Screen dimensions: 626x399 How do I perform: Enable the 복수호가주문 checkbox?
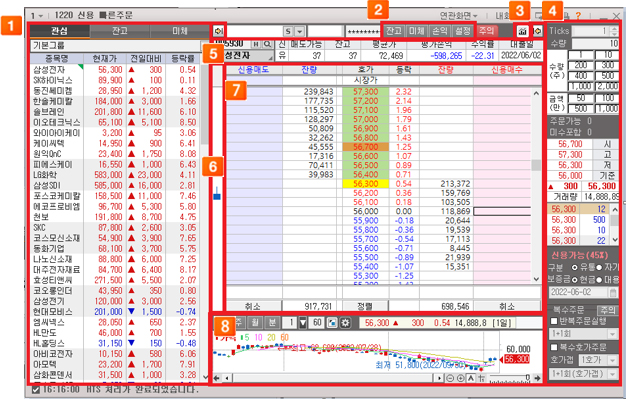[x=554, y=347]
